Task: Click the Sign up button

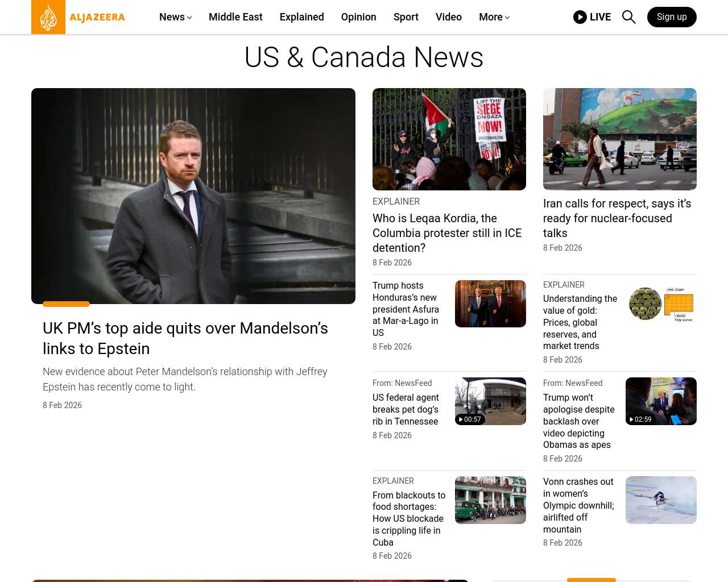Action: click(x=671, y=17)
